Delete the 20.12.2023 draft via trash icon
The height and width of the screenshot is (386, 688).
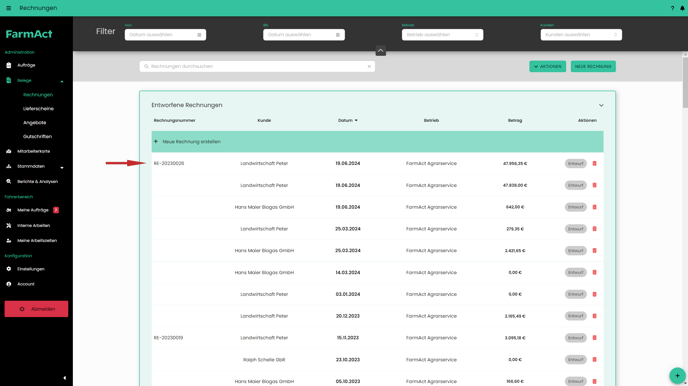595,316
